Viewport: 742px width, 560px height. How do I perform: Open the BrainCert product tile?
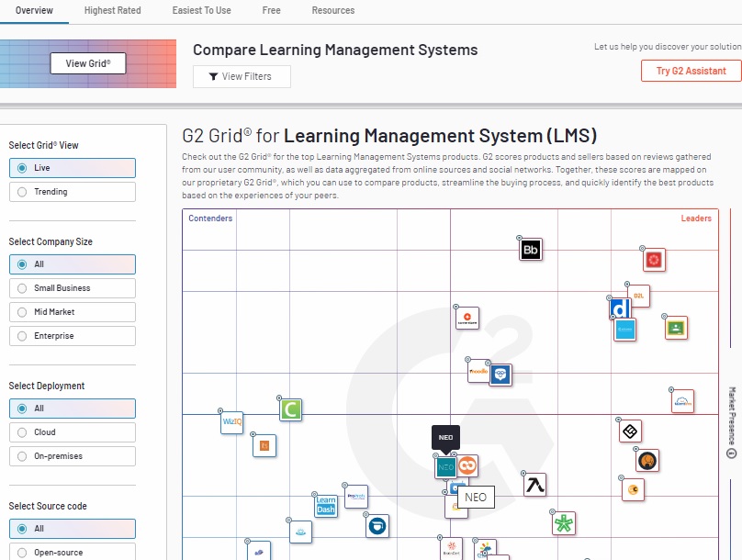[451, 549]
